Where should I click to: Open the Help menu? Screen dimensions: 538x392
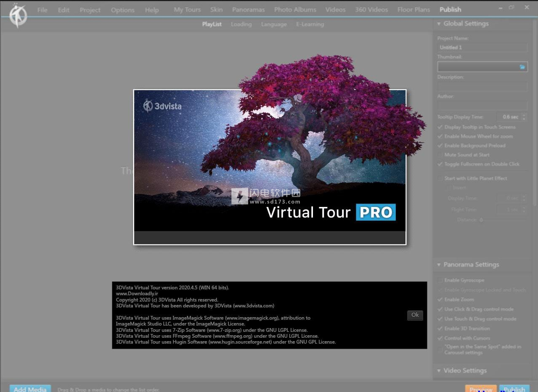pos(152,10)
